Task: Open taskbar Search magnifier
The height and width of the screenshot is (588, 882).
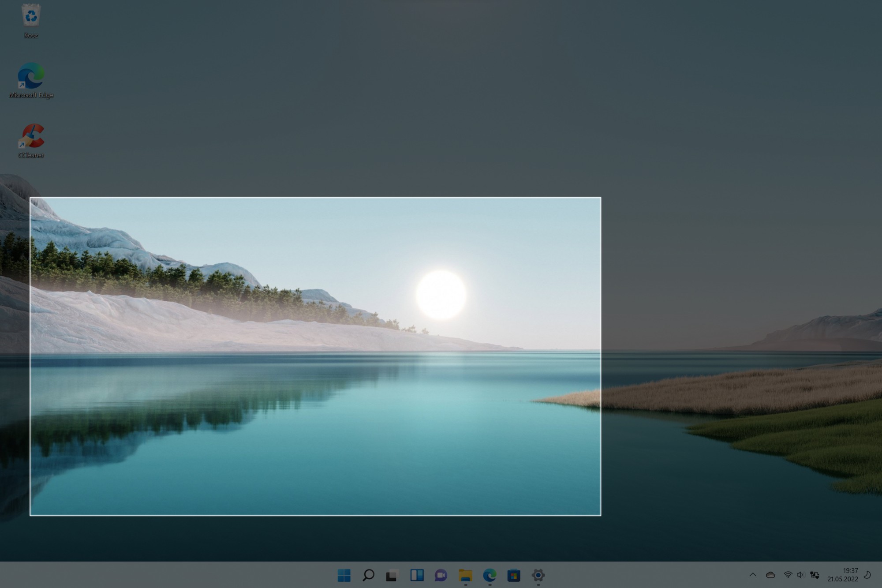Action: pos(368,575)
